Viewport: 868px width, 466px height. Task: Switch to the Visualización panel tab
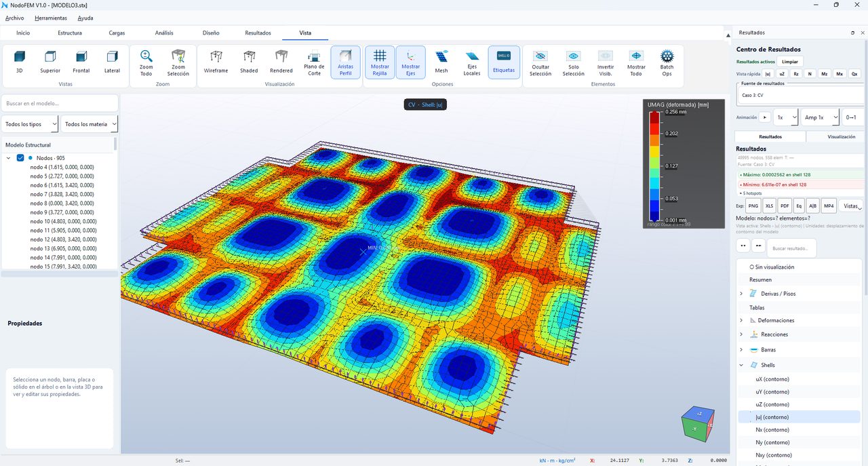(842, 136)
